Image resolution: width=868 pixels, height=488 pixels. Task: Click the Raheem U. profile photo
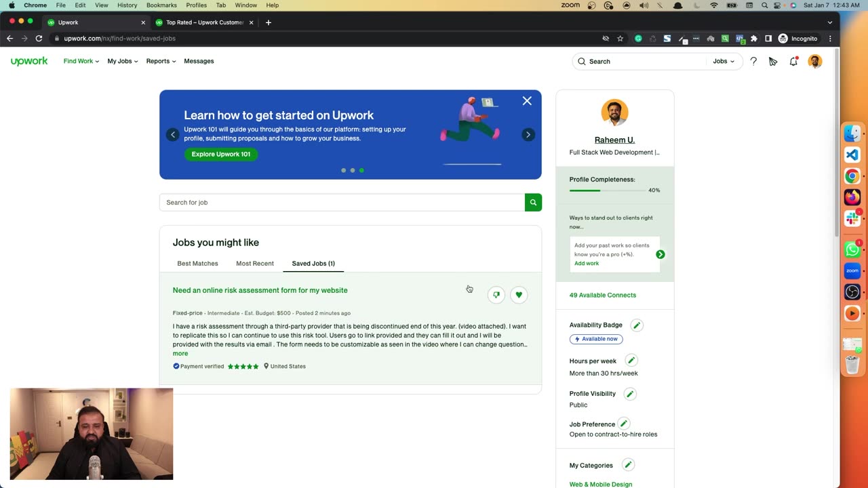point(614,113)
